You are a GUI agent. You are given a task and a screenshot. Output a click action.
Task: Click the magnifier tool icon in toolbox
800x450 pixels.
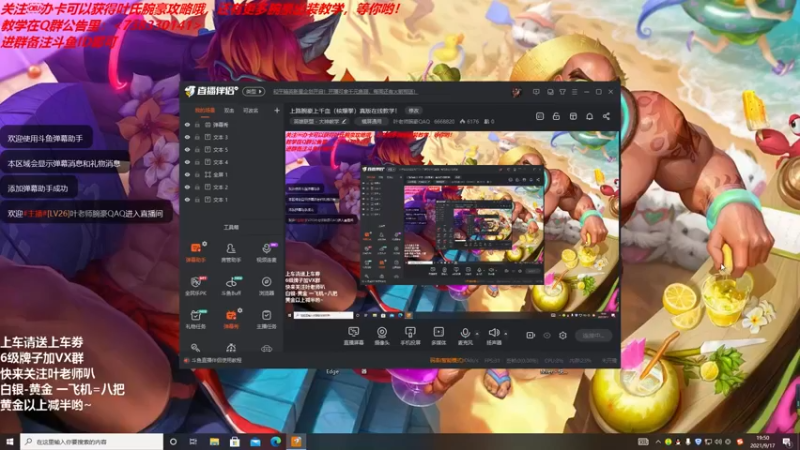coord(195,348)
